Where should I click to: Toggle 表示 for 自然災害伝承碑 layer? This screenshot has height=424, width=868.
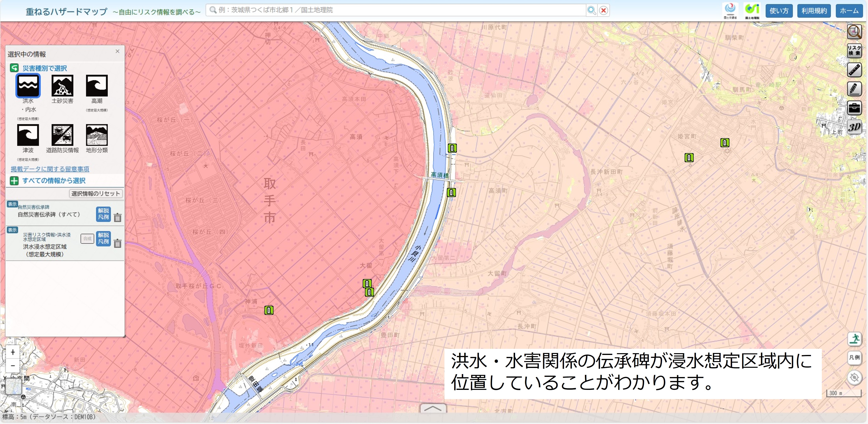coord(12,204)
